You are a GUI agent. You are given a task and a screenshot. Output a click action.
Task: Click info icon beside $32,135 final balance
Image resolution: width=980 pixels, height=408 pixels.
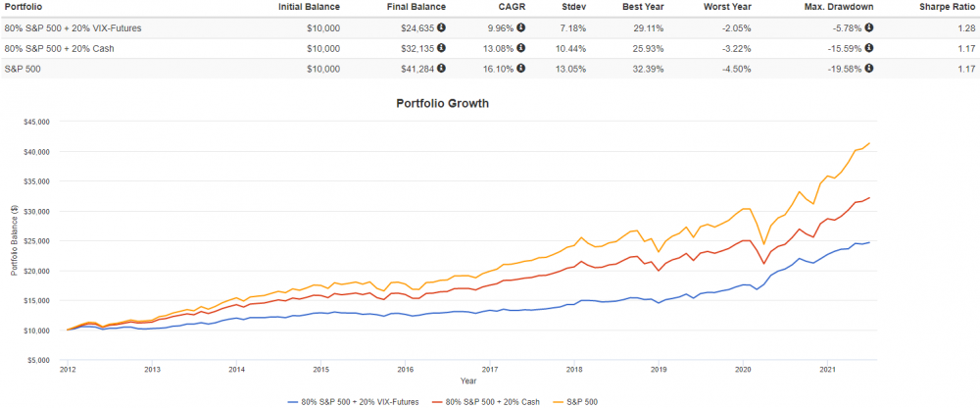click(442, 47)
